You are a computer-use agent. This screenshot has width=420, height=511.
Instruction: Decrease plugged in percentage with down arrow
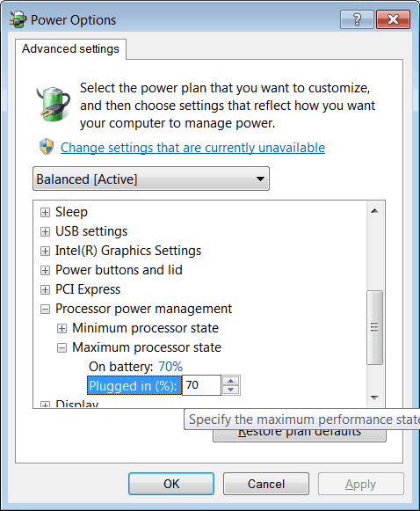point(231,390)
